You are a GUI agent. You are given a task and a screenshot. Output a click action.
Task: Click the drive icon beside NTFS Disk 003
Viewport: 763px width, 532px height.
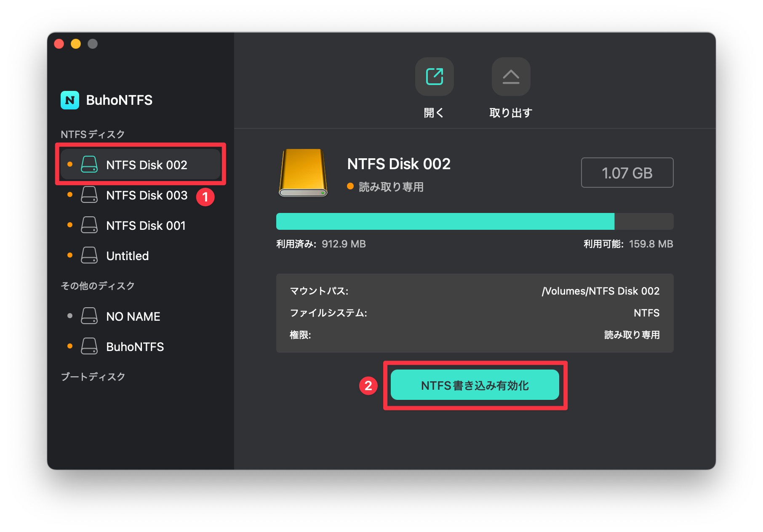click(x=89, y=195)
